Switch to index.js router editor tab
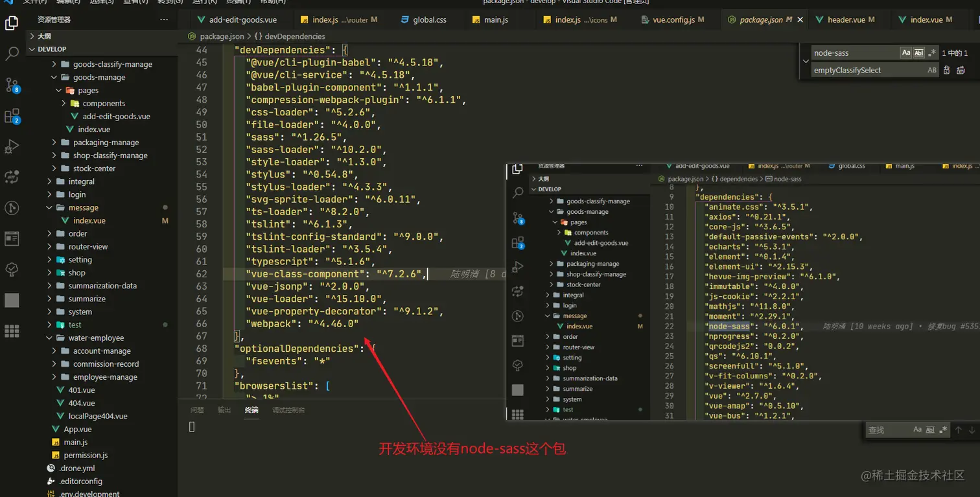The image size is (980, 497). pos(344,20)
